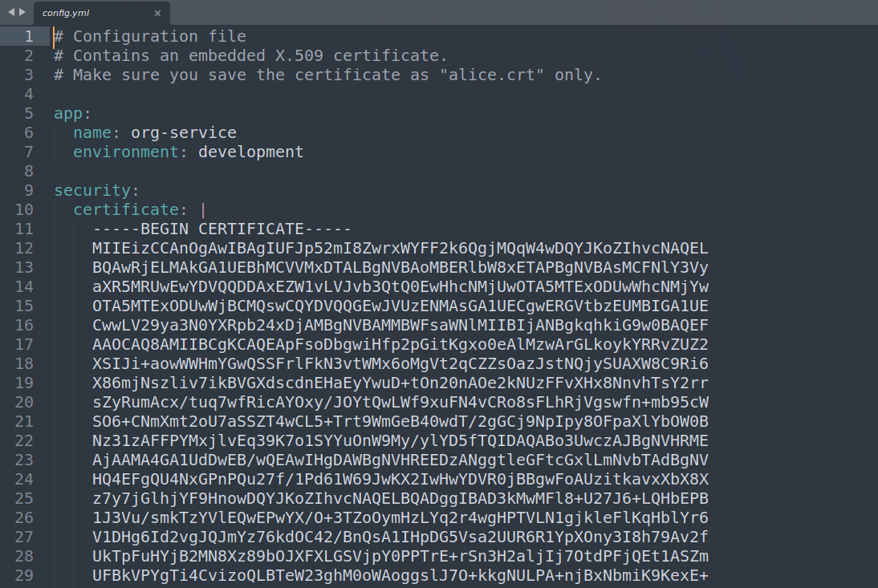Click line number 10 in the gutter
The width and height of the screenshot is (878, 588).
tap(24, 209)
